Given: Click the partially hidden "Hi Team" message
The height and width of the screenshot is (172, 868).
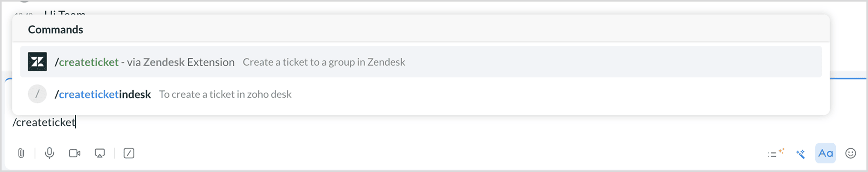Looking at the screenshot, I should point(65,13).
